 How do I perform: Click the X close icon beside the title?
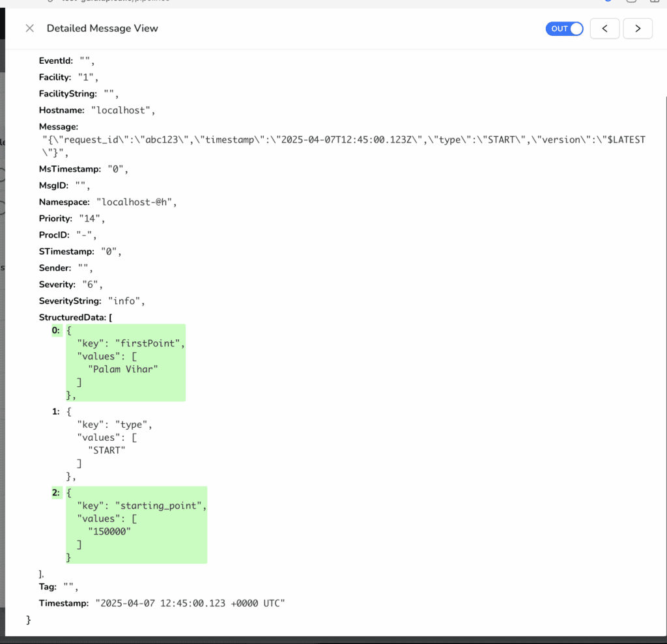(29, 28)
